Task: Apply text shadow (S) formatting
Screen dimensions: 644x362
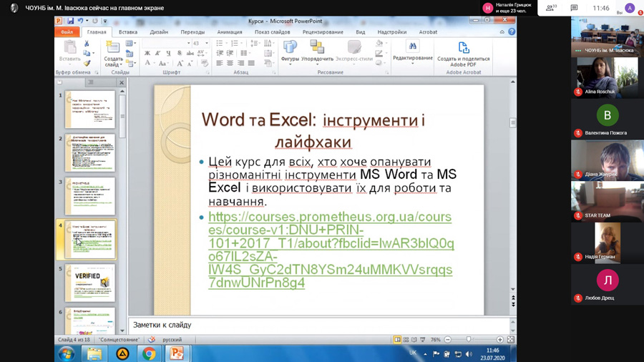Action: pyautogui.click(x=180, y=54)
